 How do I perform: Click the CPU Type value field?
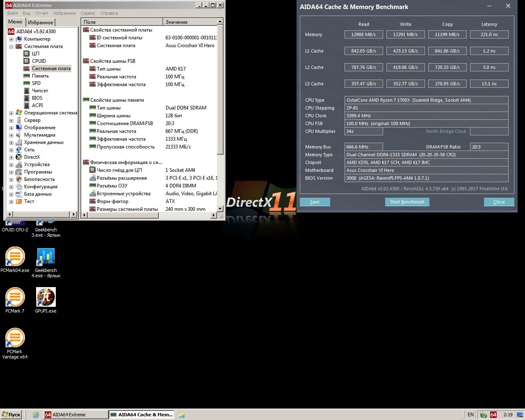coord(427,100)
